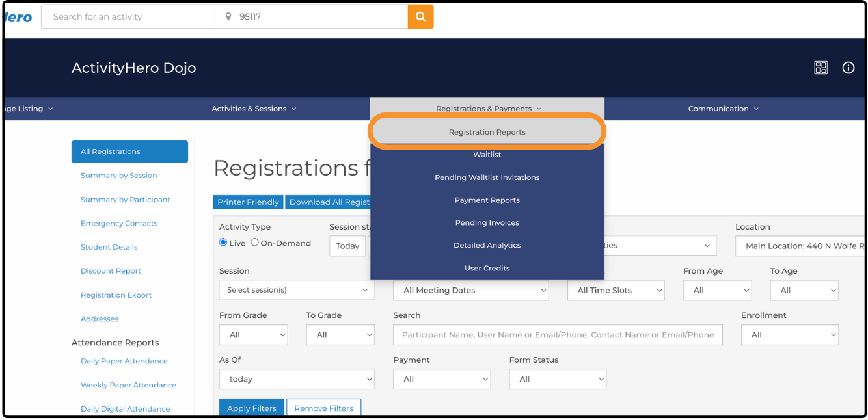
Task: Click the orange search magnifier button
Action: (x=420, y=17)
